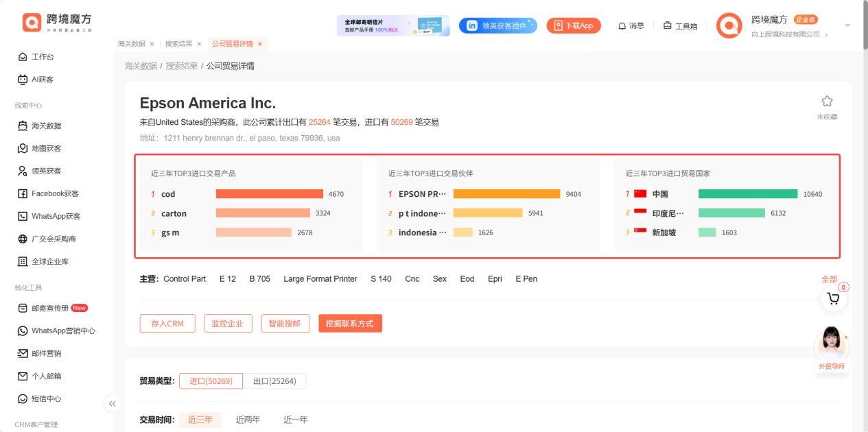Open WhatsApp获客 sidebar icon
Image resolution: width=868 pixels, height=432 pixels.
click(23, 216)
